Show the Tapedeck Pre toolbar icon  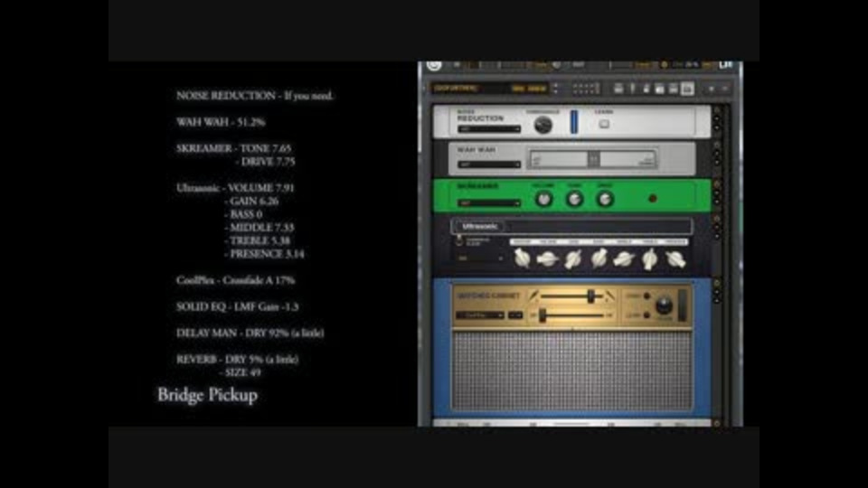coord(618,89)
